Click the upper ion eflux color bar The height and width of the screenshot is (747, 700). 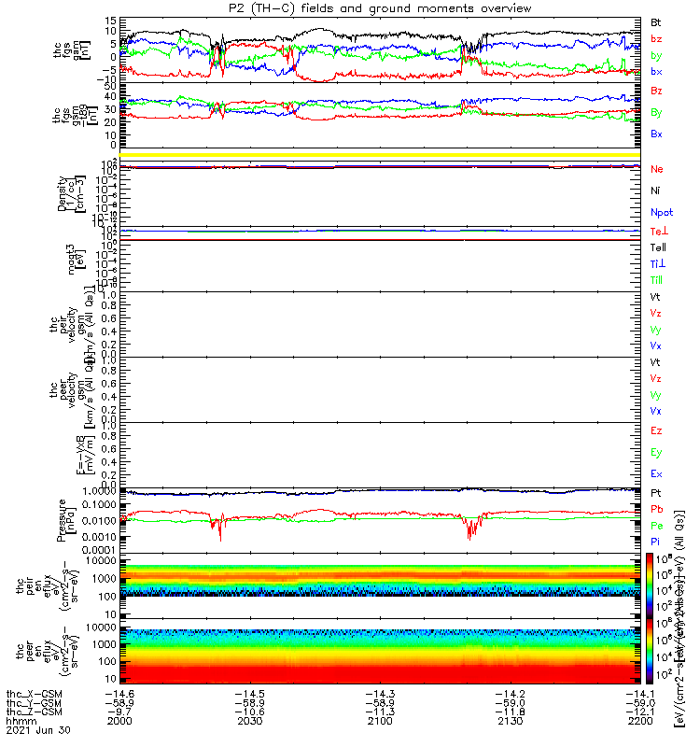tap(650, 585)
